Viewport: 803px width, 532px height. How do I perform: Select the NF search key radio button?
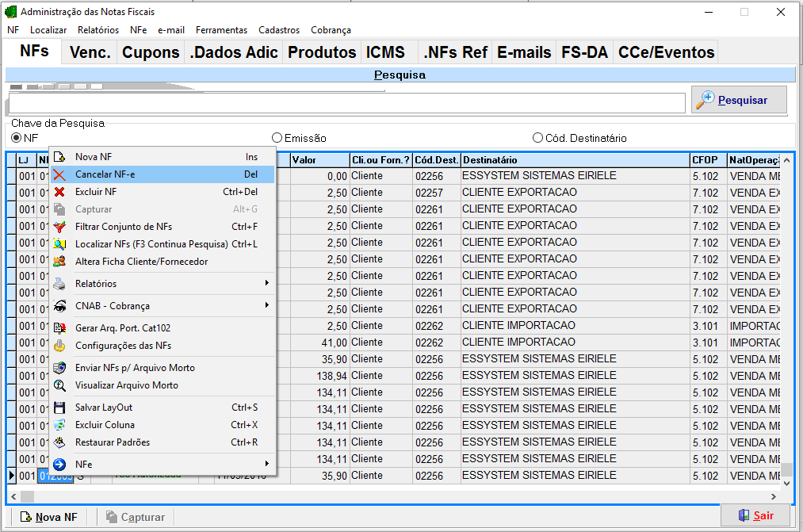(16, 138)
